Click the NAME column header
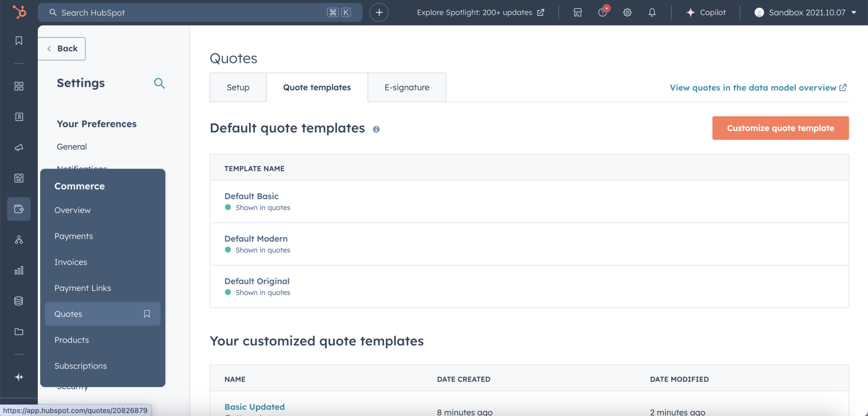 pyautogui.click(x=235, y=379)
